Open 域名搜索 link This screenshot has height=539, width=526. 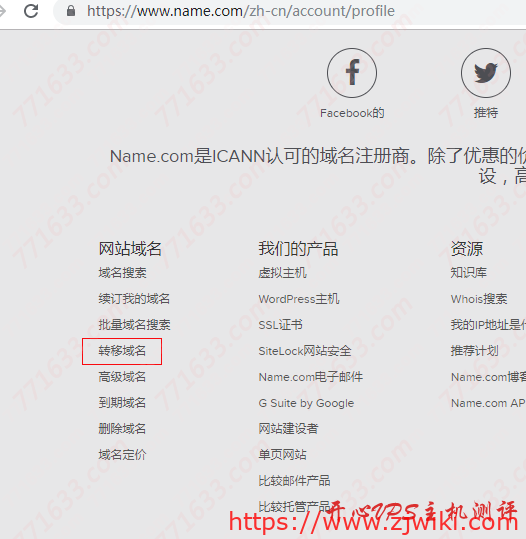click(x=122, y=273)
